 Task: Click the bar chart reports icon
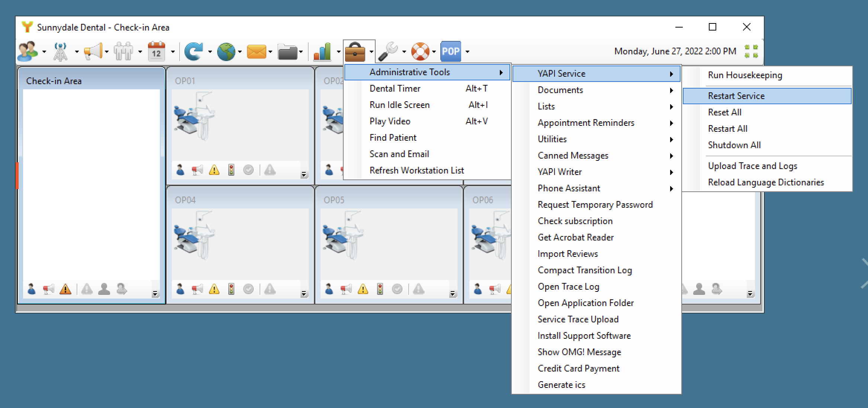click(322, 51)
